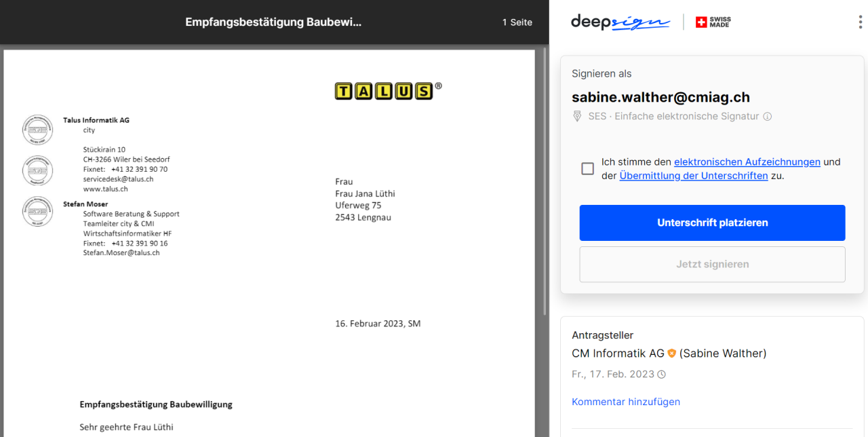This screenshot has height=437, width=868.
Task: Click the Wirtschaftsinformatiker HF line
Action: click(127, 233)
